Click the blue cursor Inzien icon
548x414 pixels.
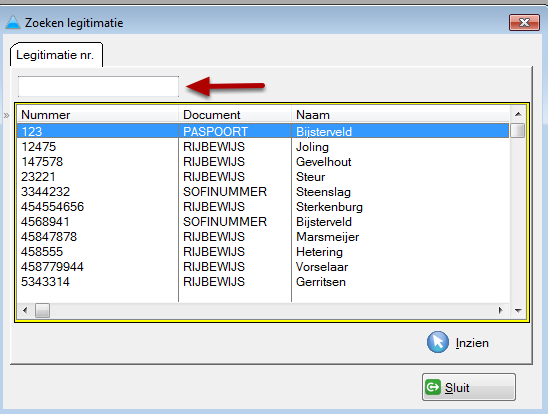[x=438, y=342]
